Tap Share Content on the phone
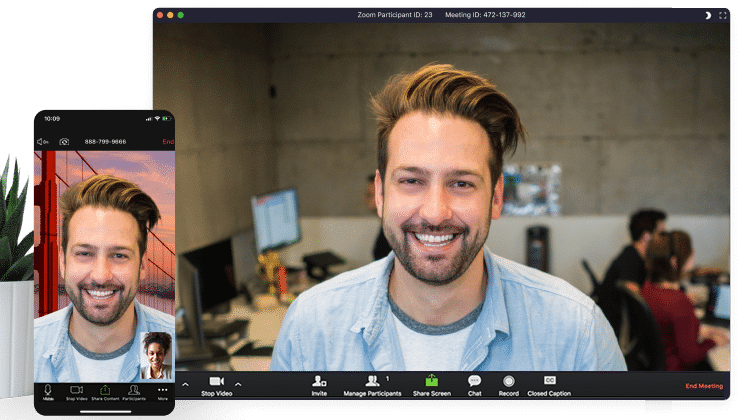The height and width of the screenshot is (420, 747). pos(105,392)
